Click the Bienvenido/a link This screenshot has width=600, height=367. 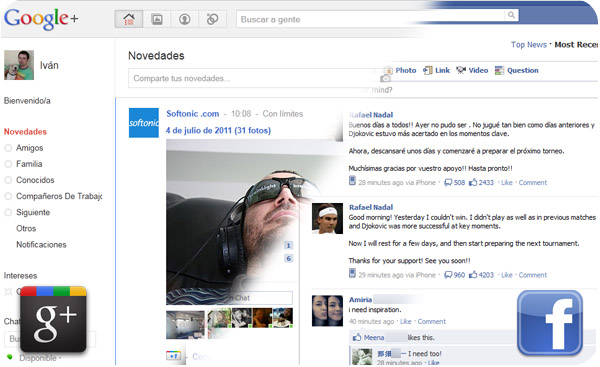27,101
